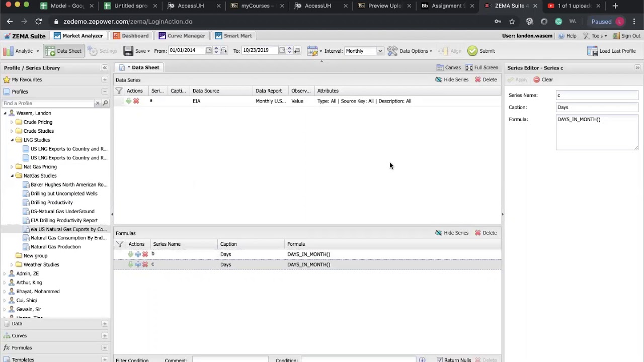644x362 pixels.
Task: Expand the Crude Pricing folder
Action: click(x=12, y=122)
